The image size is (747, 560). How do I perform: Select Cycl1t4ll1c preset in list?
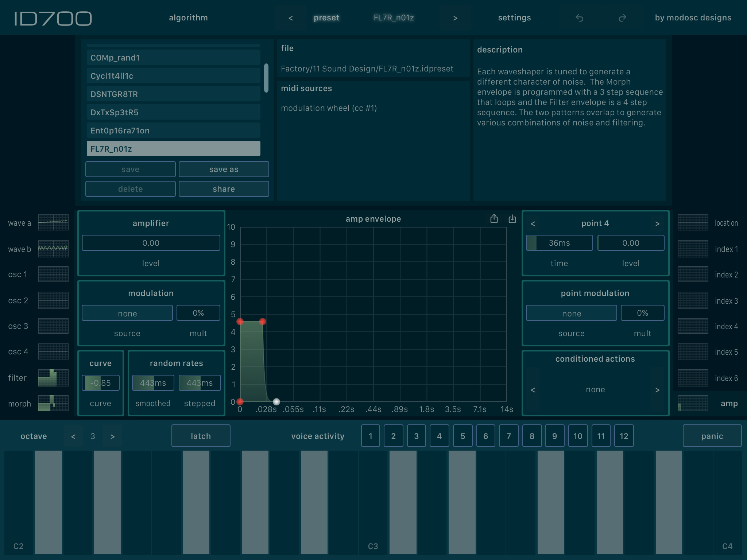174,76
